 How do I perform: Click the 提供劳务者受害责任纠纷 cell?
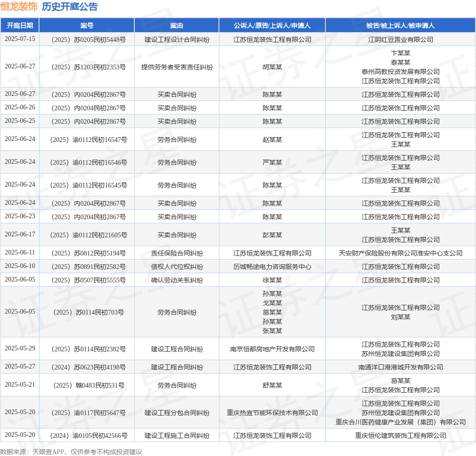(x=177, y=67)
